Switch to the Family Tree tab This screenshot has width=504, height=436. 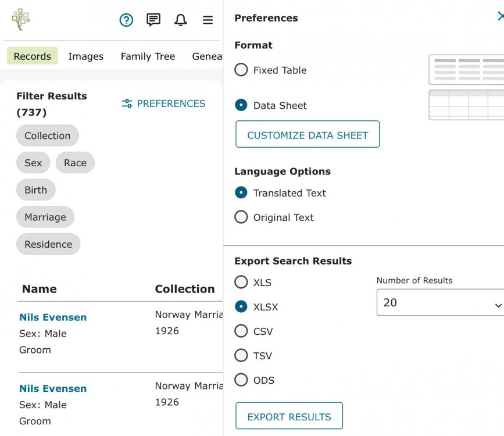(148, 56)
